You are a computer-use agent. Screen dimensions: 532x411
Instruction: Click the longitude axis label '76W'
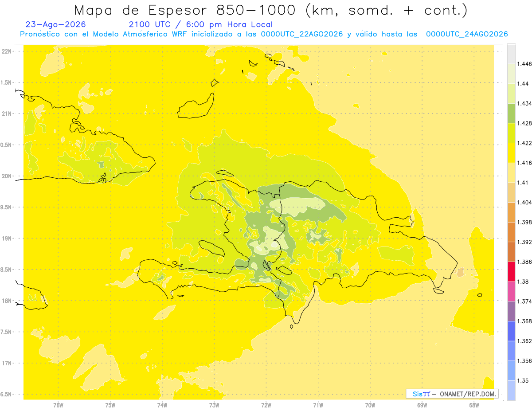point(58,404)
